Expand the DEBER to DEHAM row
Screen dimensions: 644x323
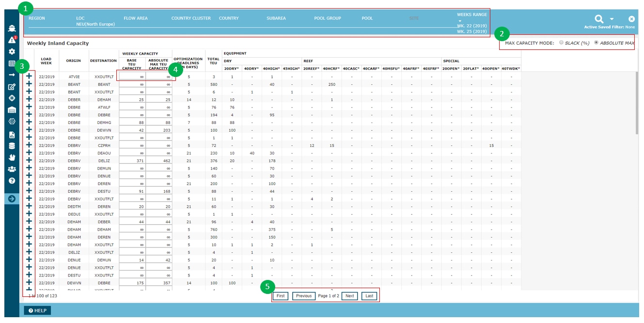click(x=29, y=99)
